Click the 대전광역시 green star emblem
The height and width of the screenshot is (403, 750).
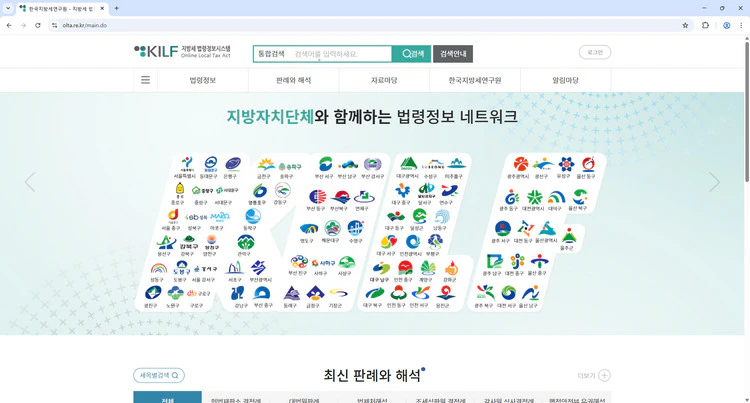(x=534, y=196)
